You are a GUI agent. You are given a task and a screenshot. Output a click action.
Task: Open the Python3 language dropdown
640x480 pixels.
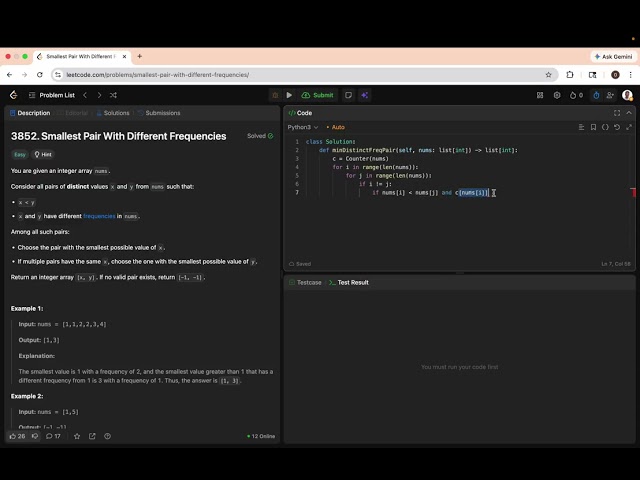302,127
